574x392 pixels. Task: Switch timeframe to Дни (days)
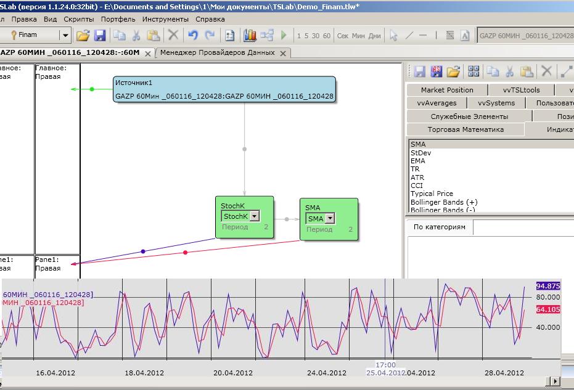coord(374,36)
